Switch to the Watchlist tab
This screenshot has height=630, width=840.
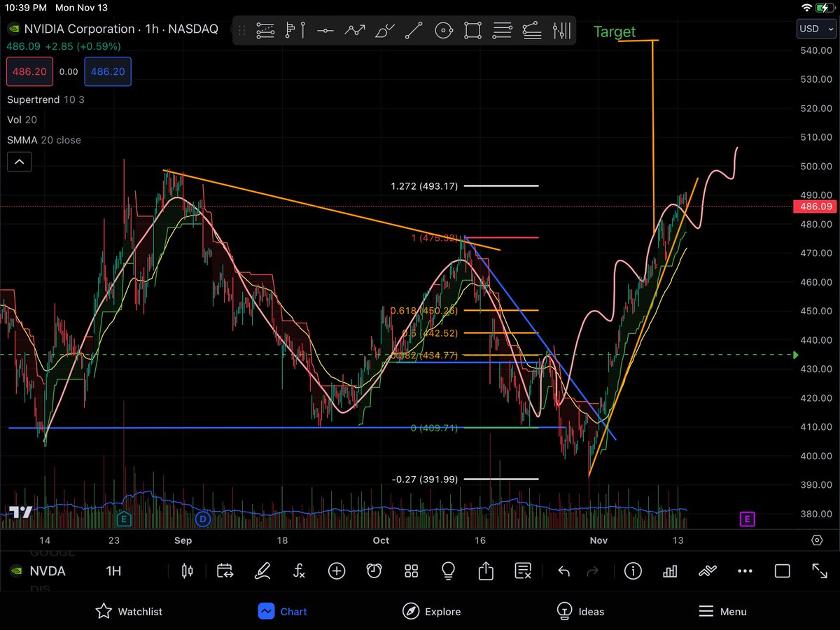click(129, 611)
